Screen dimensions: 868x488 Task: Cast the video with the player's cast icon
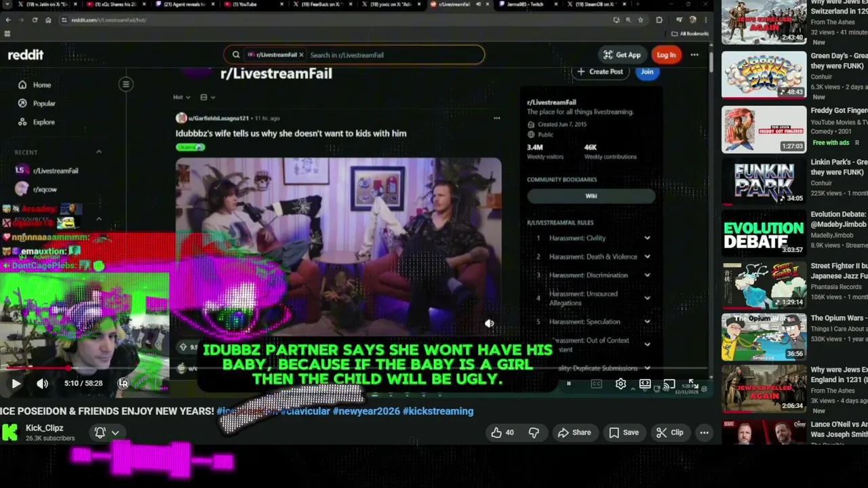(669, 384)
